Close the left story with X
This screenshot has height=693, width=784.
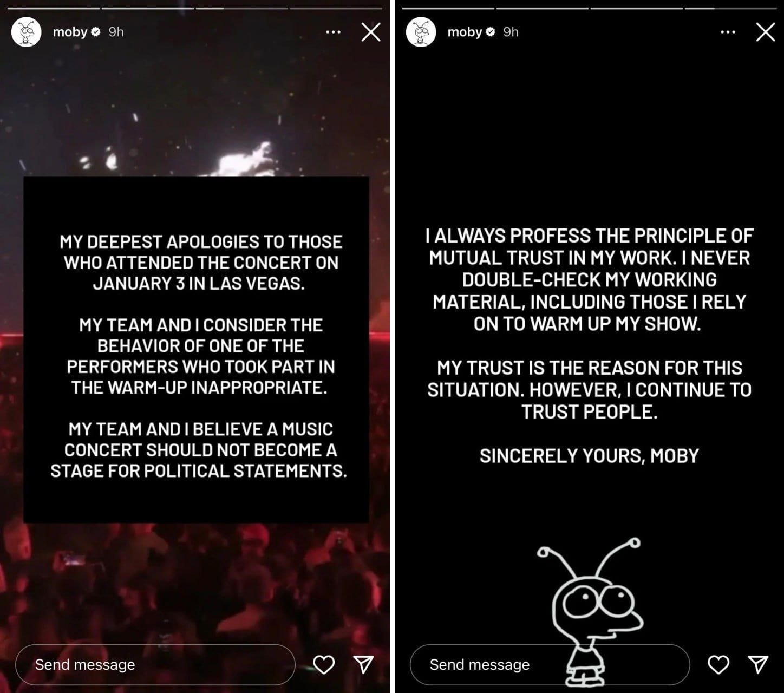(x=371, y=32)
